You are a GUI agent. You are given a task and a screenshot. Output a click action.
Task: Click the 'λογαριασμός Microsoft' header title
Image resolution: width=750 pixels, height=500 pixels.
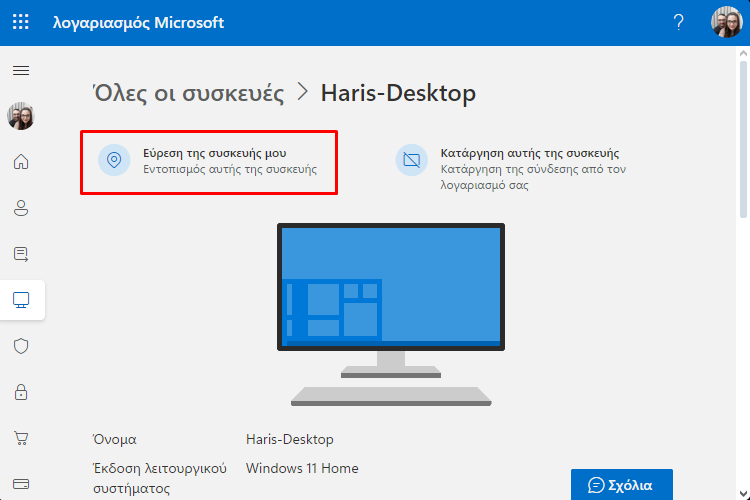tap(138, 22)
